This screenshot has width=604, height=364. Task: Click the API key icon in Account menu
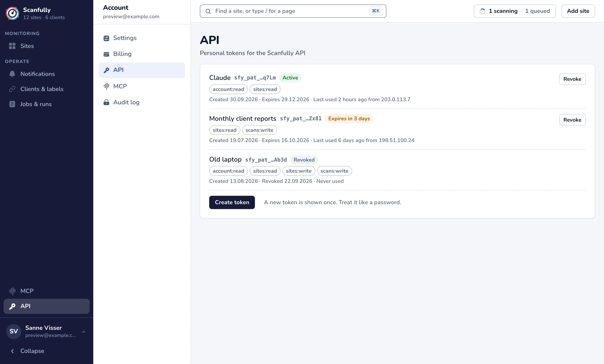point(106,70)
